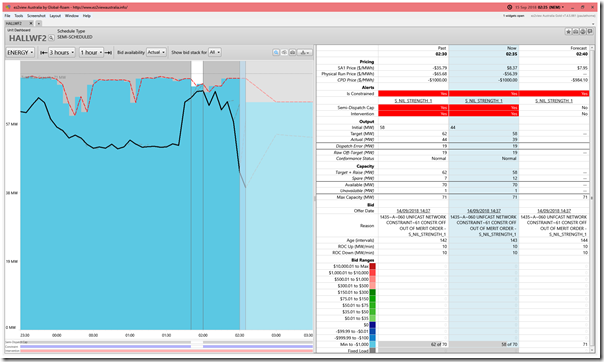Open the chart export dropdown in chart toolbar

click(305, 52)
